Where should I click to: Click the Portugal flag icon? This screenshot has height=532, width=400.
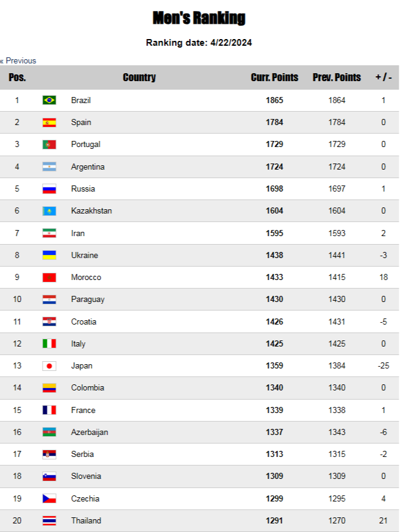tap(49, 145)
